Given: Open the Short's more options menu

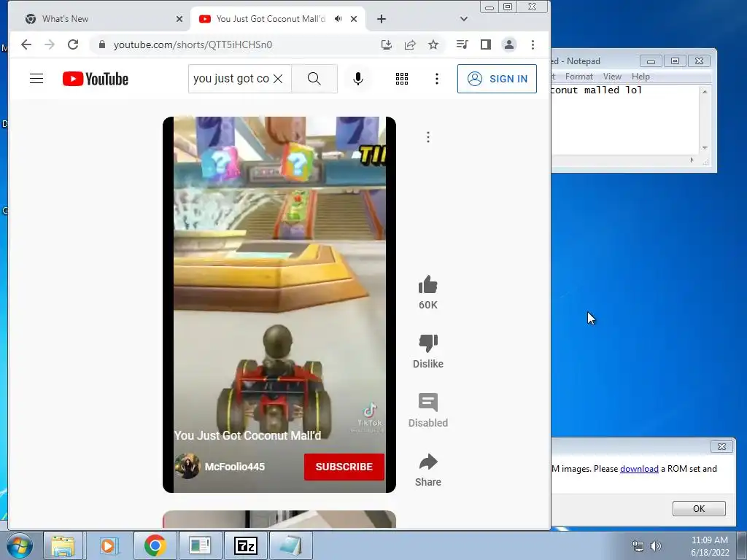Looking at the screenshot, I should tap(427, 137).
